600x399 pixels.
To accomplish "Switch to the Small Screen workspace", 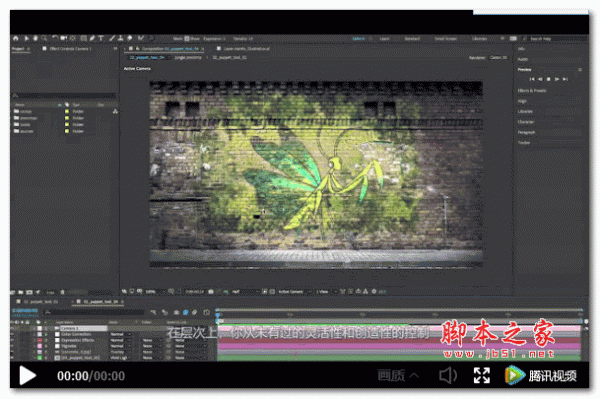I will click(x=446, y=39).
